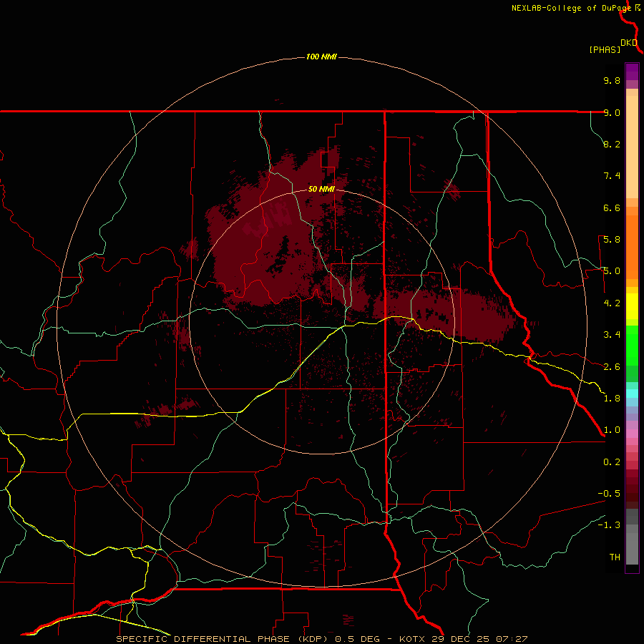The height and width of the screenshot is (644, 644).
Task: Click the 6.6 legend value
Action: pyautogui.click(x=612, y=208)
